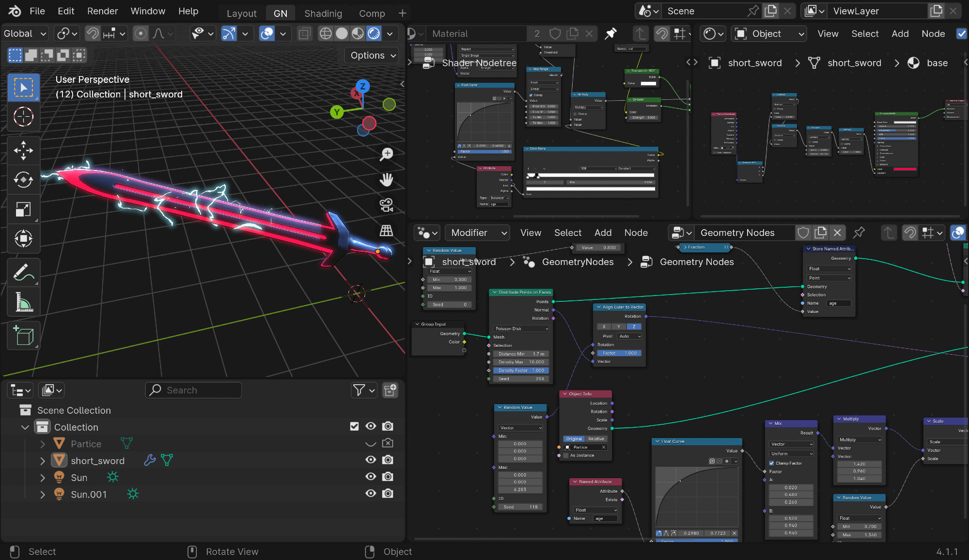Open Poisson Disk distribution dropdown

[521, 328]
